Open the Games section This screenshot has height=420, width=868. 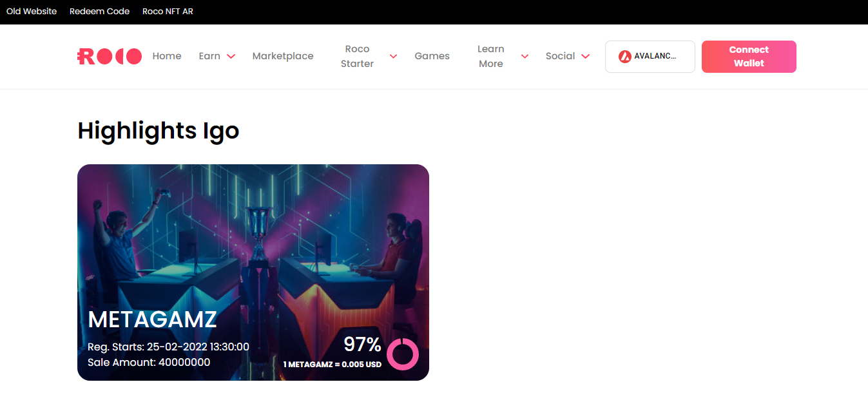432,56
